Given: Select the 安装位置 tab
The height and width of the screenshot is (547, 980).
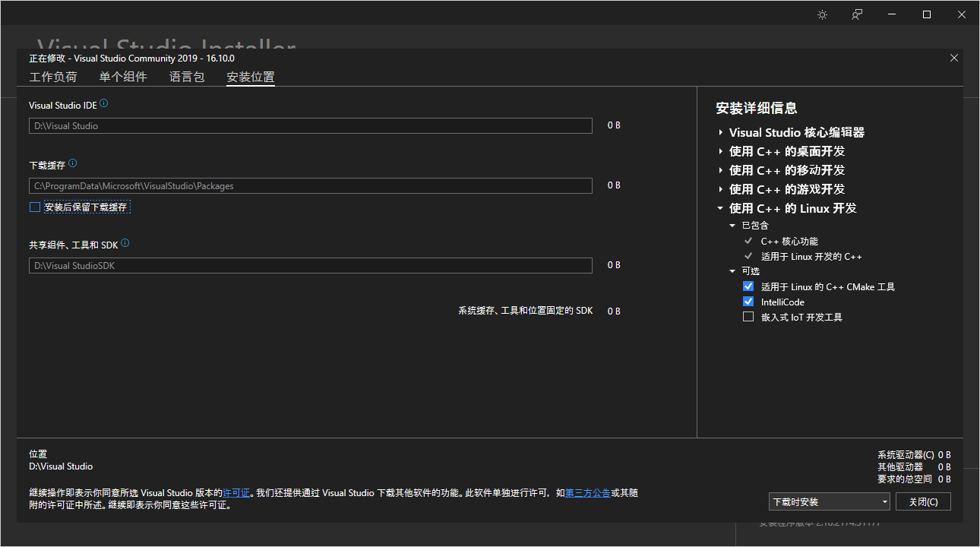Looking at the screenshot, I should click(x=251, y=77).
